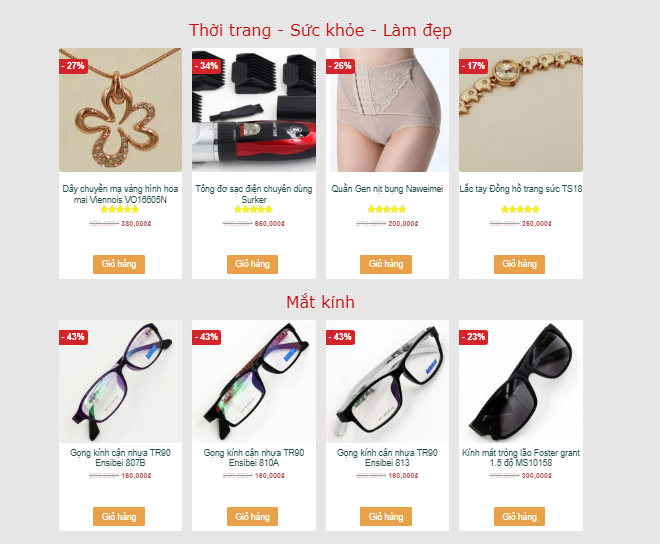Click Giỏ hàng under Surker hair clipper
The image size is (660, 544).
click(252, 264)
